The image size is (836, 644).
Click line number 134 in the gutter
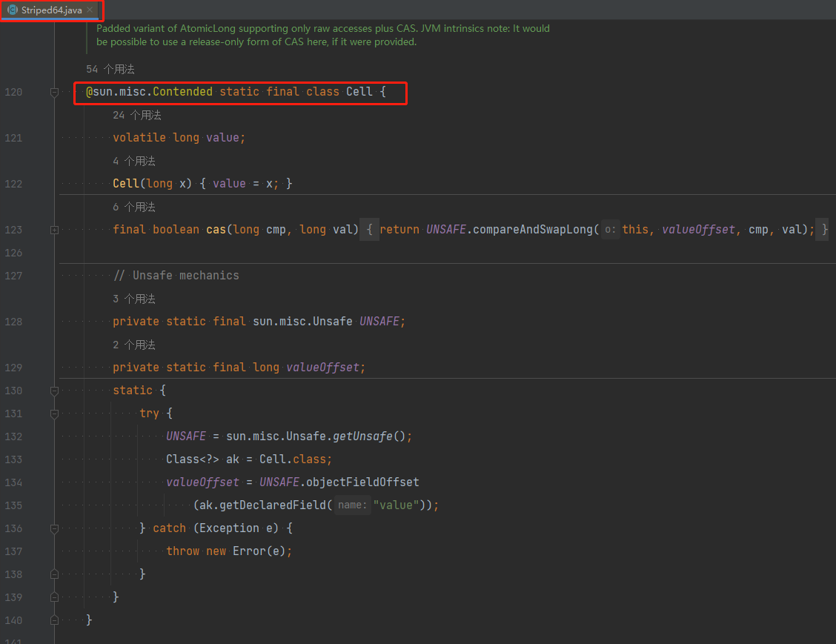coord(13,482)
